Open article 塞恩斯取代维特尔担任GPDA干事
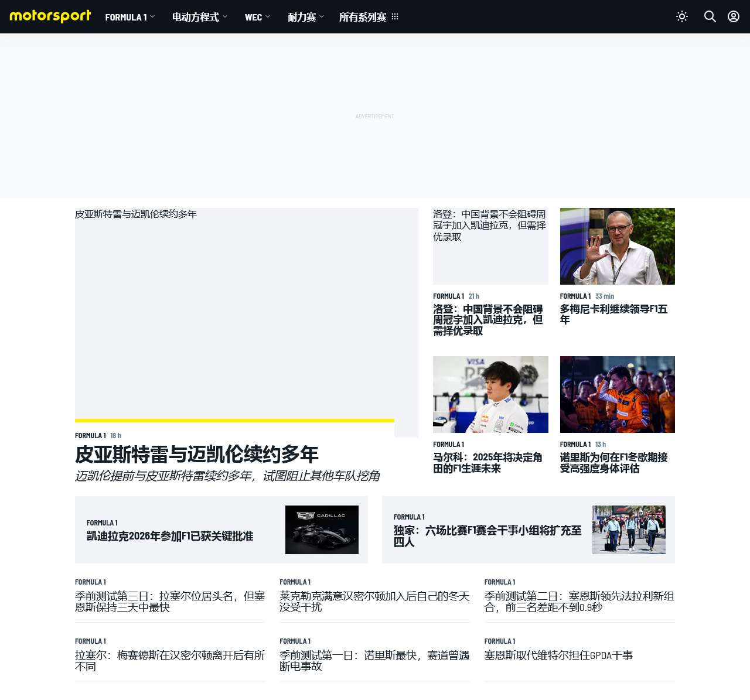The image size is (750, 700). click(x=558, y=655)
